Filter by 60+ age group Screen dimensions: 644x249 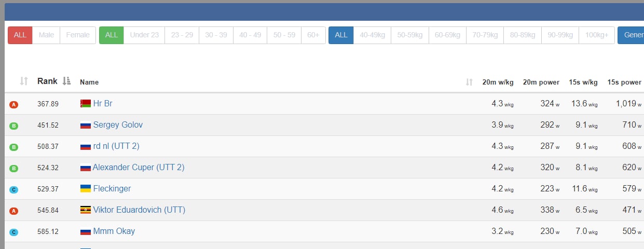[x=313, y=35]
